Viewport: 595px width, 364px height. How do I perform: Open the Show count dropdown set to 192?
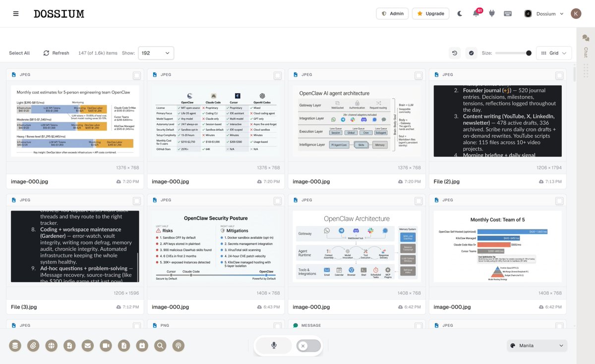click(x=156, y=53)
